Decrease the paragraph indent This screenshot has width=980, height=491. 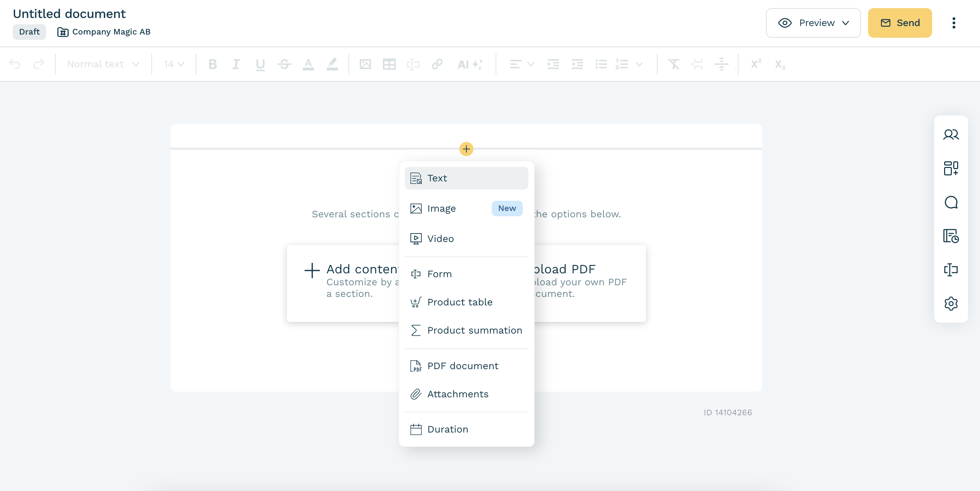click(577, 64)
